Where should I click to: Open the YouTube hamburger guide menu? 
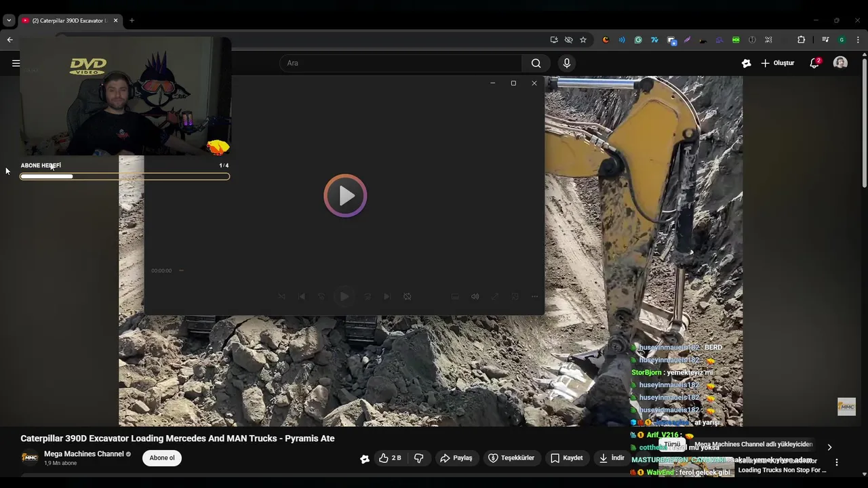pyautogui.click(x=16, y=63)
